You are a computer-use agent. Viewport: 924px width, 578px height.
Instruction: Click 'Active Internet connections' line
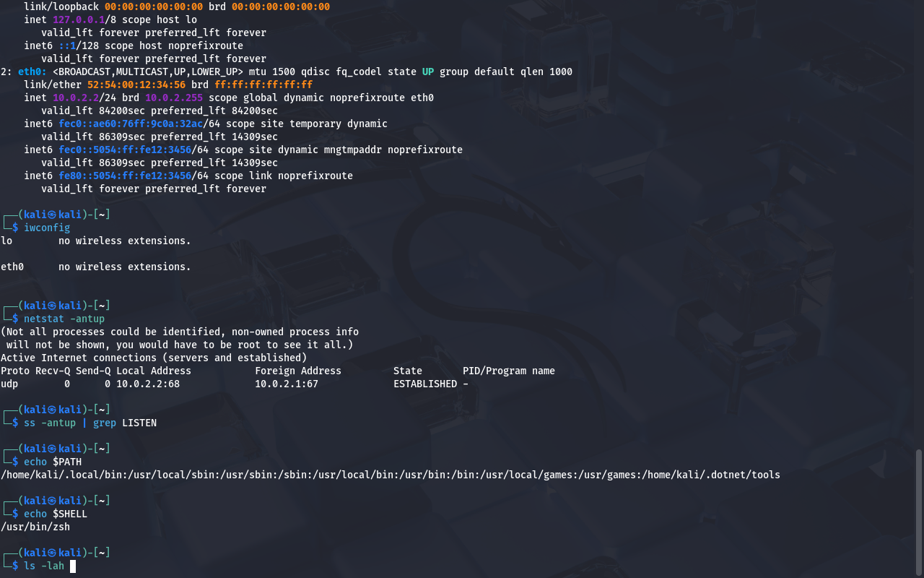coord(154,358)
